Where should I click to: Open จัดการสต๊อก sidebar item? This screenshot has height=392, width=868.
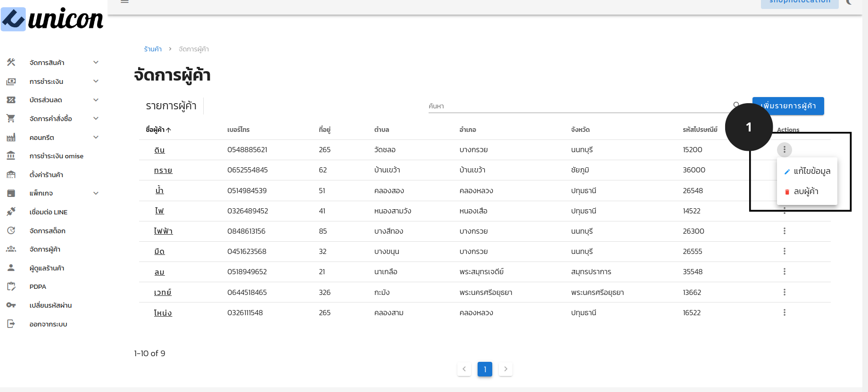click(x=47, y=231)
